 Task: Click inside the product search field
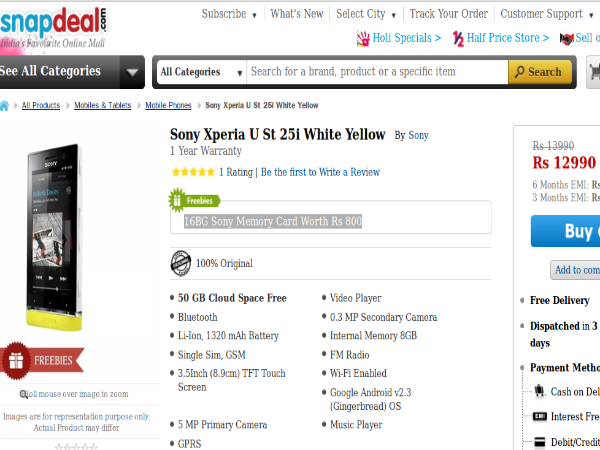tap(377, 72)
